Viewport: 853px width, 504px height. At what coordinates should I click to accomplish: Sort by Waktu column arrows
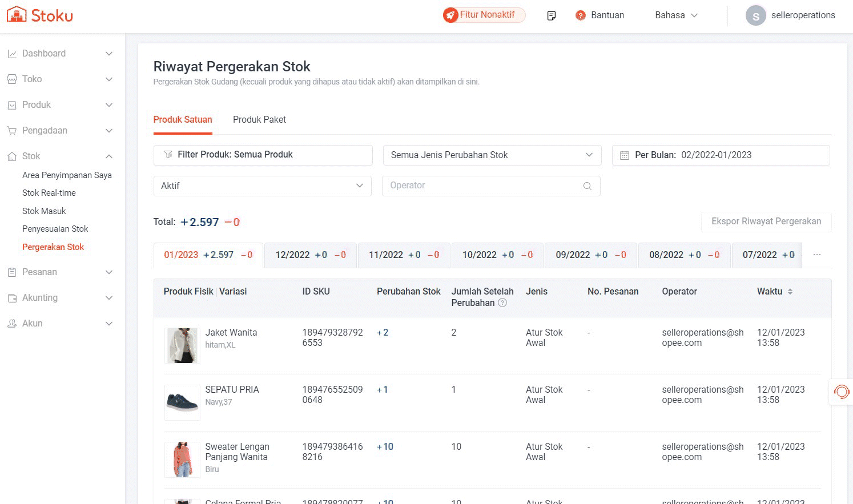pyautogui.click(x=790, y=292)
